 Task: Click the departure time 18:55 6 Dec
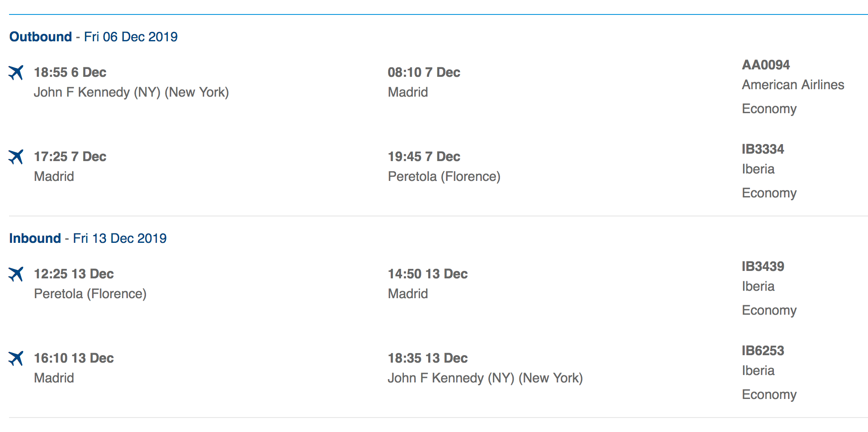point(70,72)
